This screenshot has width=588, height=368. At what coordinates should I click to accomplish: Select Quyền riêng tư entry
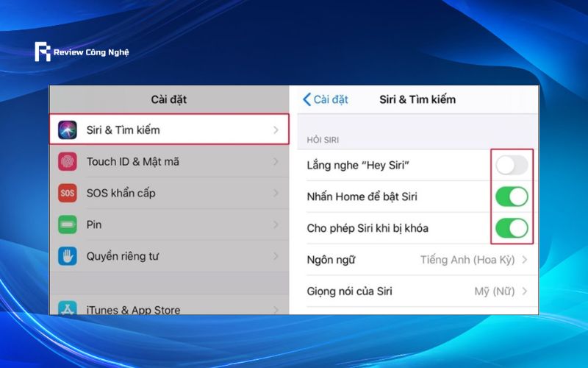[169, 256]
